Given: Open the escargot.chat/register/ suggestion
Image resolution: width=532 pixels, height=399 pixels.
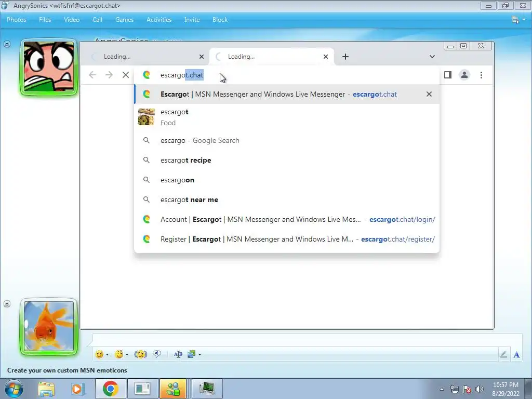Looking at the screenshot, I should click(x=287, y=239).
